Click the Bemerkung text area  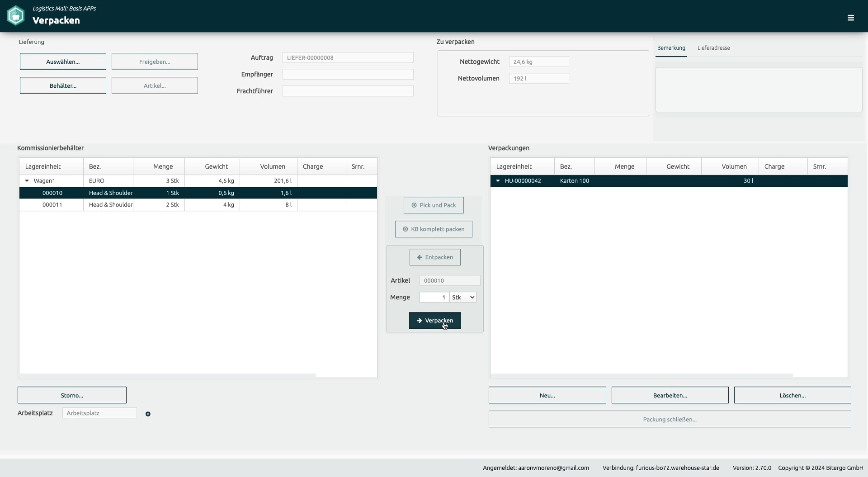click(x=759, y=90)
